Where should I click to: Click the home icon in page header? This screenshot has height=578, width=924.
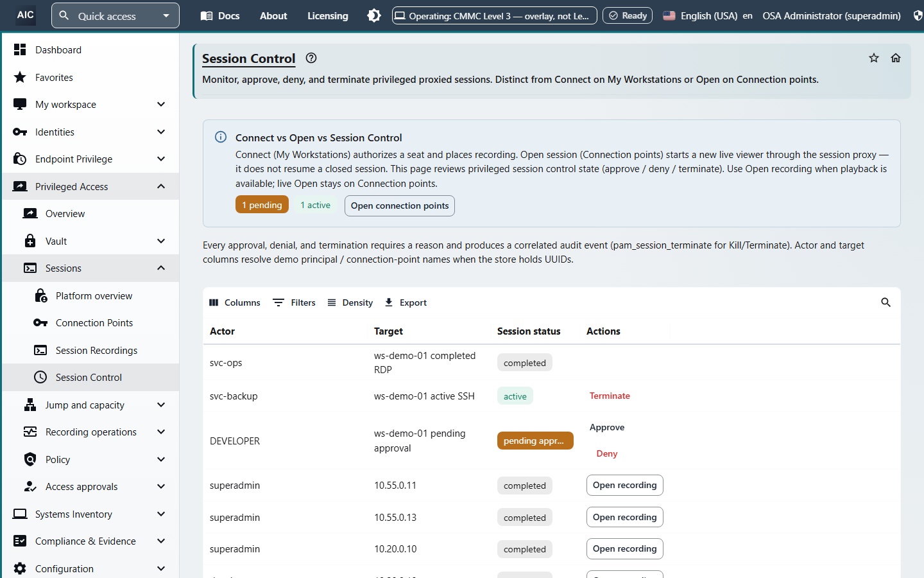[x=896, y=58]
